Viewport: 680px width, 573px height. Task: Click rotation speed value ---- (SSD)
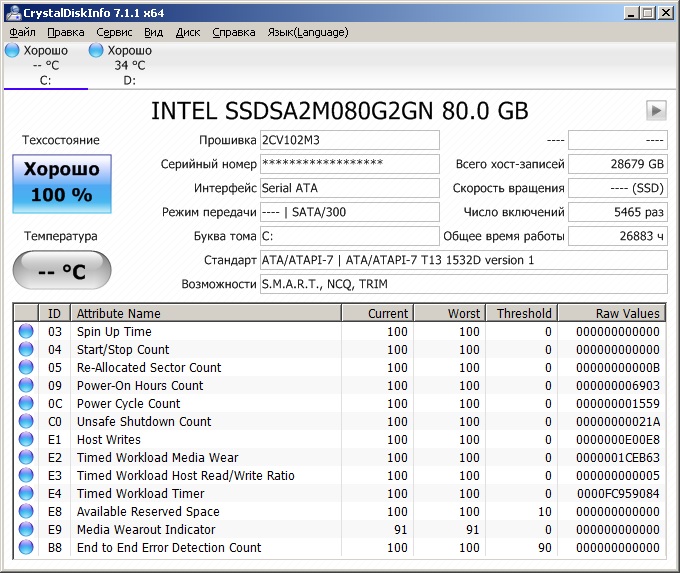(618, 188)
